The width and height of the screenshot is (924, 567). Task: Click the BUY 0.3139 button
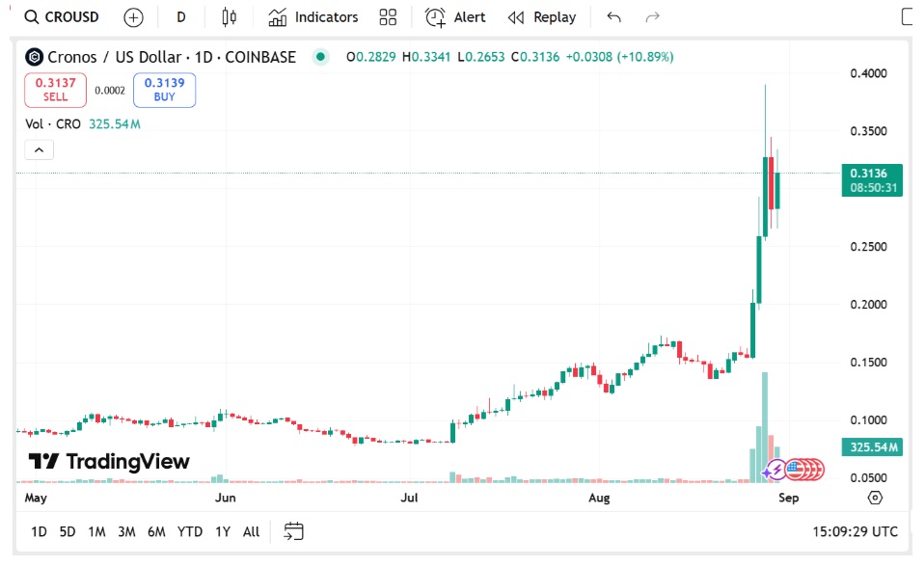[x=164, y=90]
